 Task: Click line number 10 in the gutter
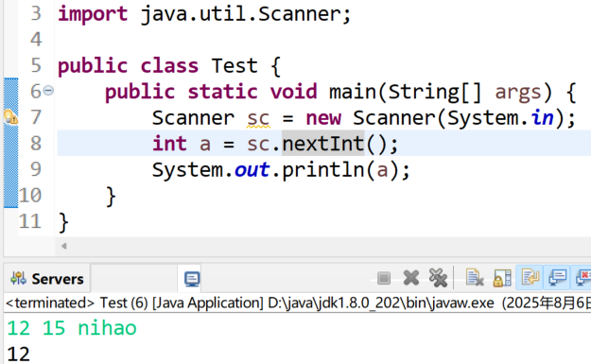tap(29, 196)
